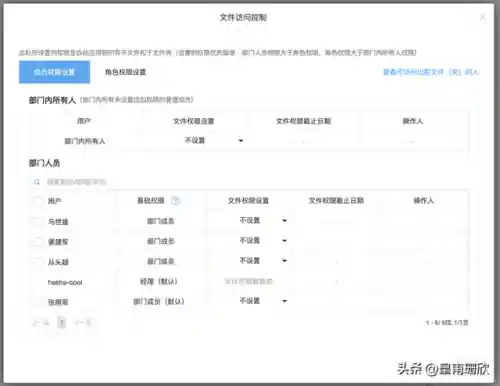Open the 不设置 dropdown for 部门内所有人

[x=214, y=140]
